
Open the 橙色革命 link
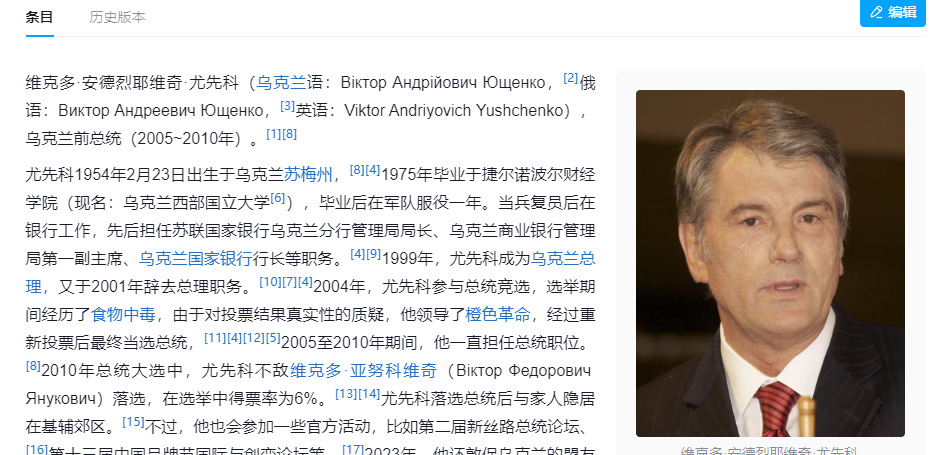click(498, 314)
